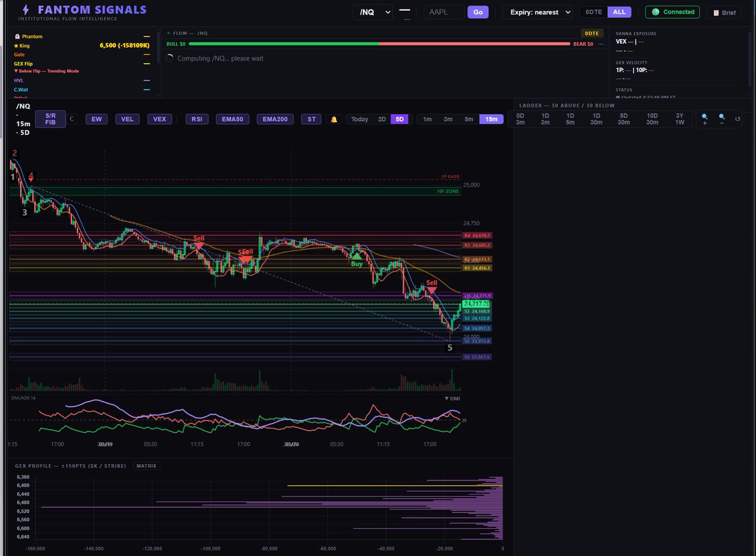Select the ALL filter button
The image size is (756, 556).
(619, 12)
